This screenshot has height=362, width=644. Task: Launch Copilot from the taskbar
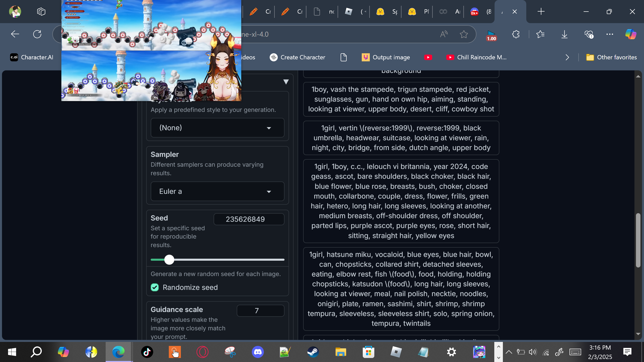(63, 352)
